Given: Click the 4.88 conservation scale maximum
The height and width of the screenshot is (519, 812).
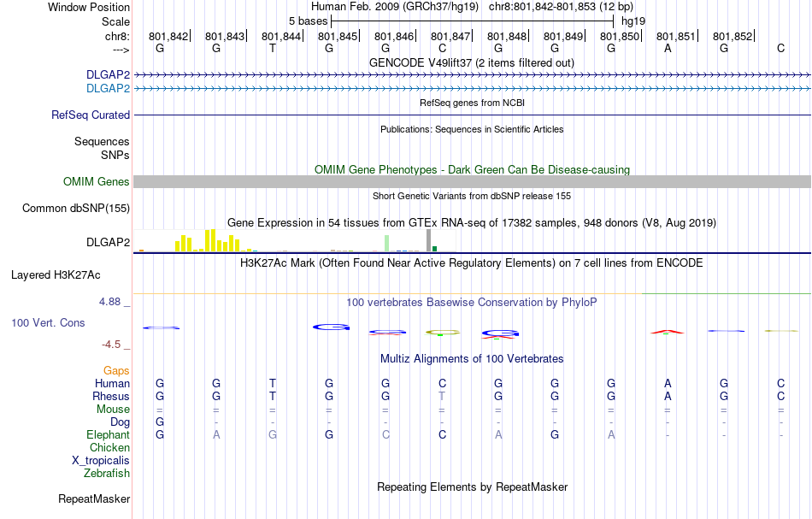Looking at the screenshot, I should (x=109, y=302).
